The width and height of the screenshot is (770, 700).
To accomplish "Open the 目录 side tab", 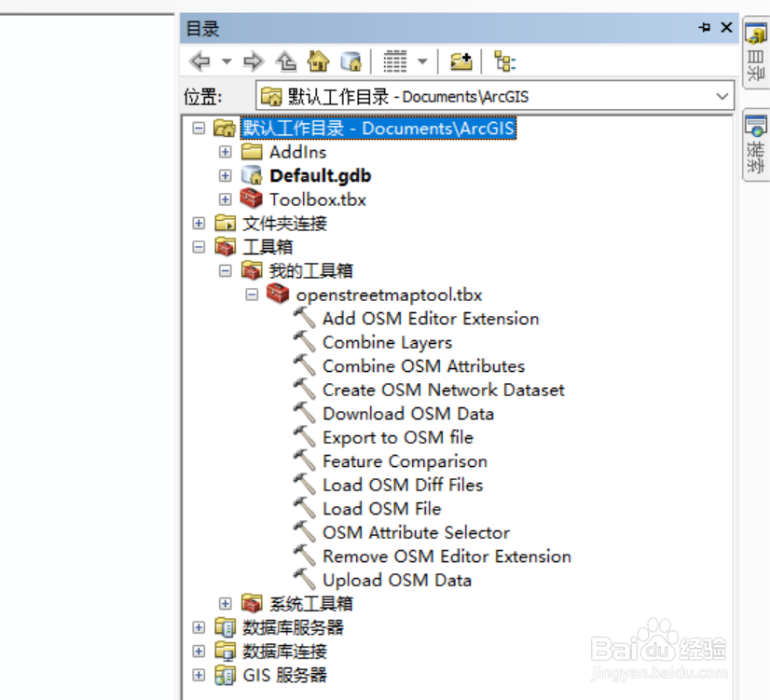I will pos(755,52).
